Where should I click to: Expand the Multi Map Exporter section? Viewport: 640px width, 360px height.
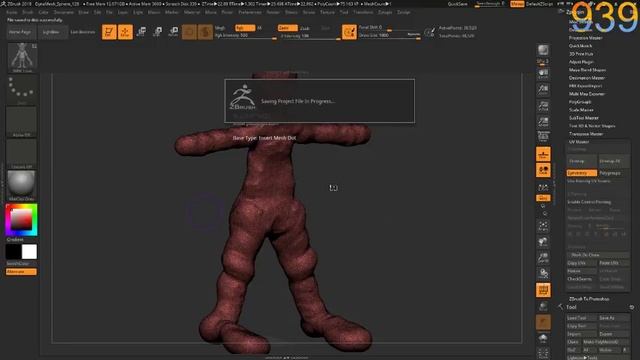[x=587, y=94]
